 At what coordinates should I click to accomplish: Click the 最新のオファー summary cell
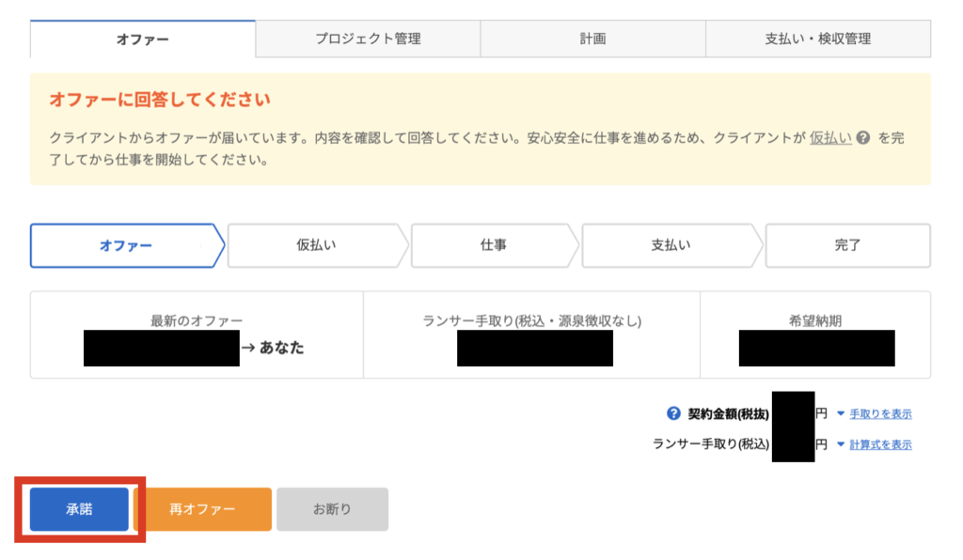[x=197, y=334]
